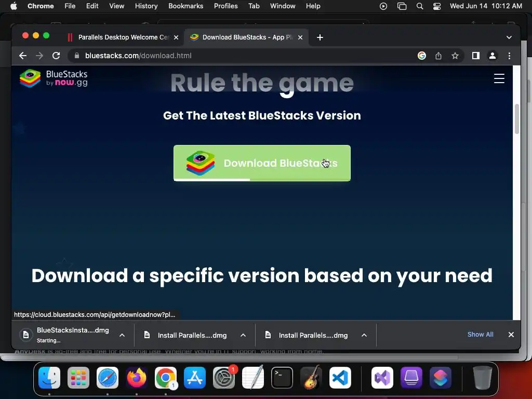
Task: Open GarageBand from the Dock
Action: [x=311, y=378]
